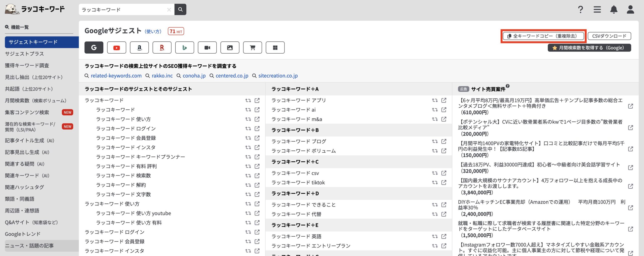Open Googleトレンド in sidebar
Image resolution: width=644 pixels, height=256 pixels.
click(x=23, y=234)
